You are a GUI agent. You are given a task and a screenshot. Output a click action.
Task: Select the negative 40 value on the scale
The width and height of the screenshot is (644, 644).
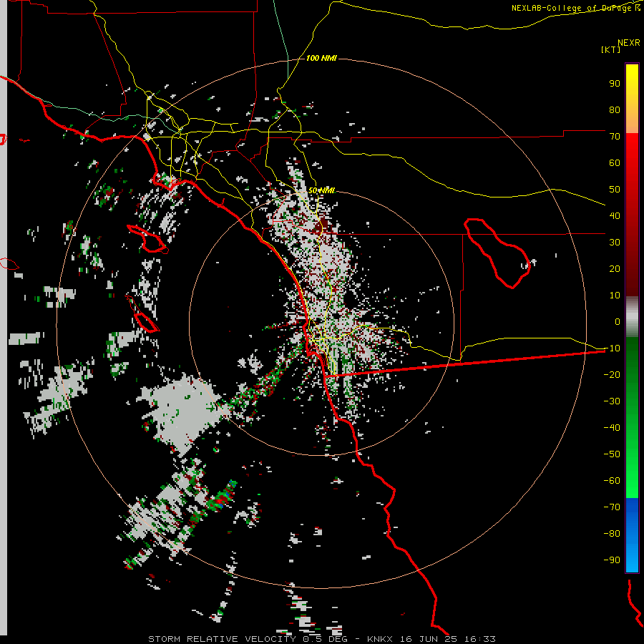612,428
